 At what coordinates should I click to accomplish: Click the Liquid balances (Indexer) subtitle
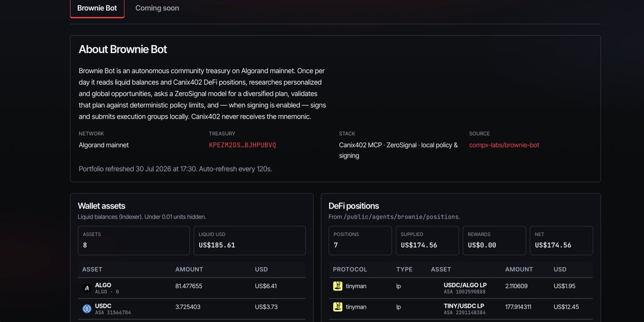[x=142, y=217]
